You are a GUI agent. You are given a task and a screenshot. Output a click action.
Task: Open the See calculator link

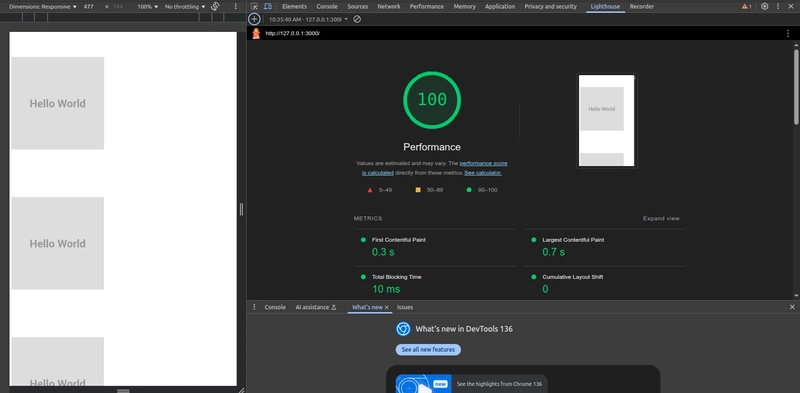click(x=483, y=173)
